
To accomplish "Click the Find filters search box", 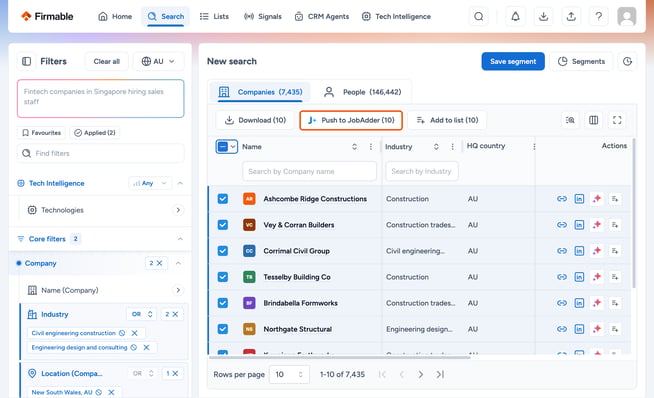I will coord(101,153).
